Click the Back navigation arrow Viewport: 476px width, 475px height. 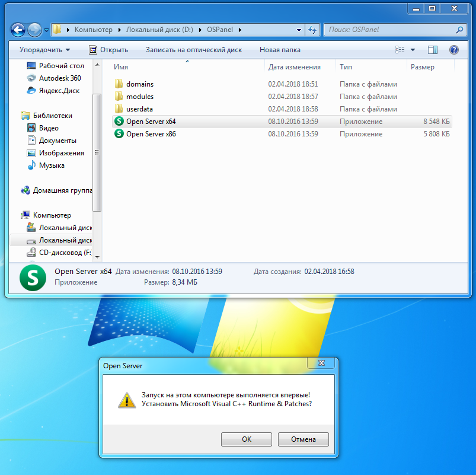click(18, 29)
